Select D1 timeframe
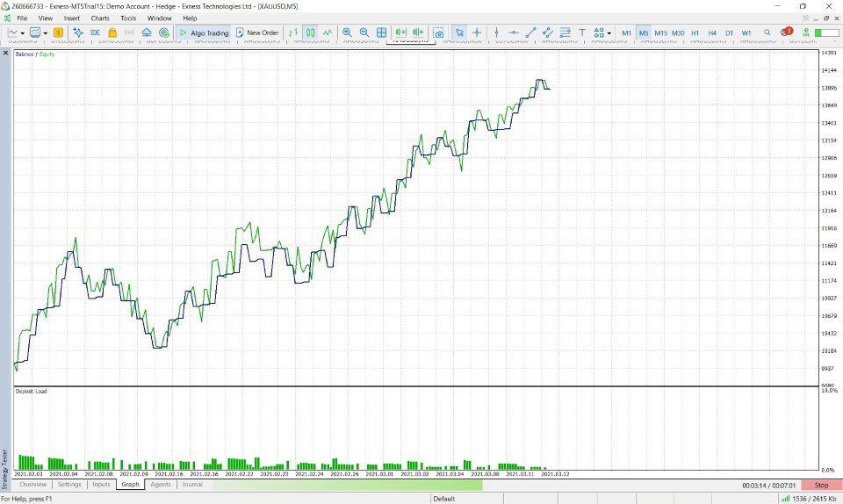The width and height of the screenshot is (843, 504). (x=729, y=33)
